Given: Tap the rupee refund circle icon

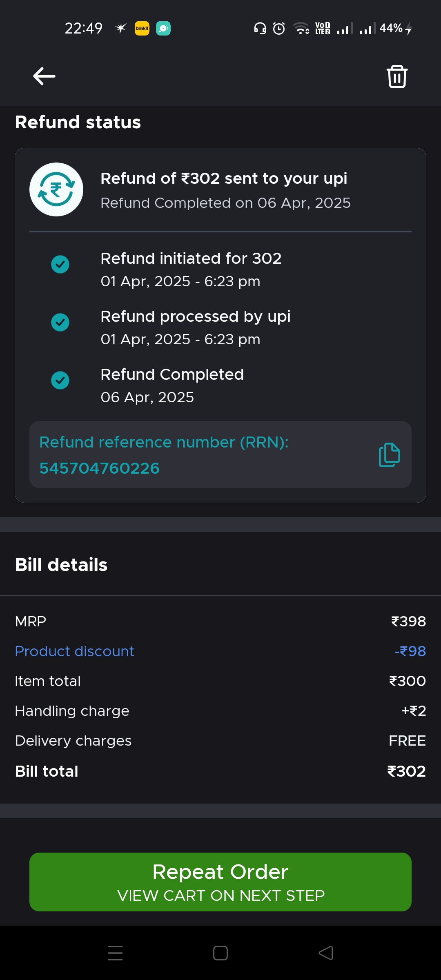Looking at the screenshot, I should tap(56, 189).
